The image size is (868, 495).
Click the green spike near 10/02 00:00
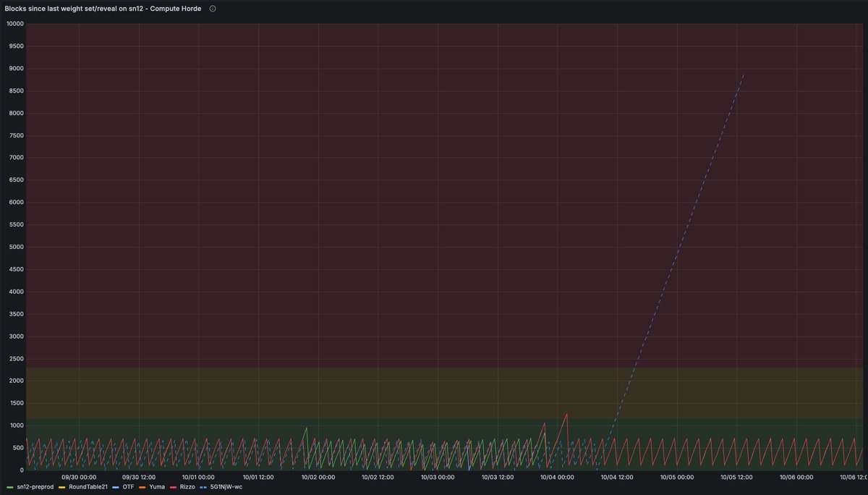coord(306,428)
